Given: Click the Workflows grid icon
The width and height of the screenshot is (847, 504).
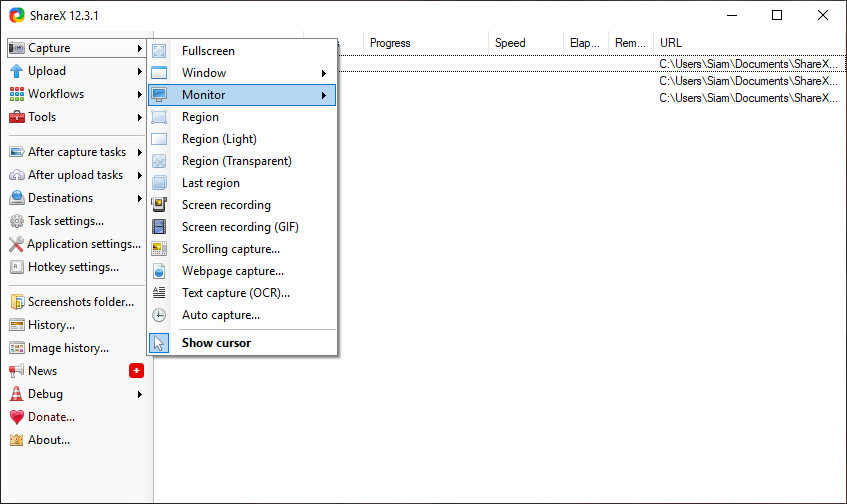Looking at the screenshot, I should click(x=17, y=94).
